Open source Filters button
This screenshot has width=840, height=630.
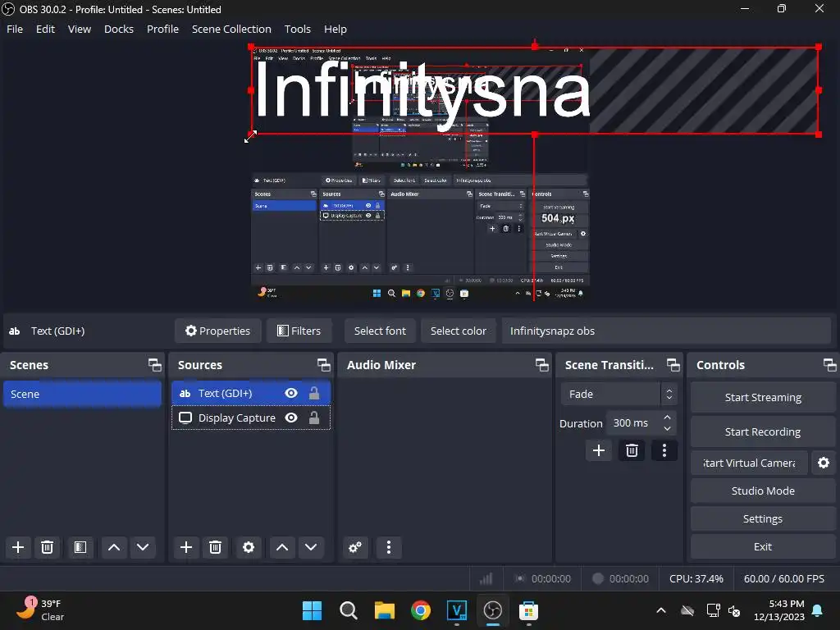click(x=299, y=331)
